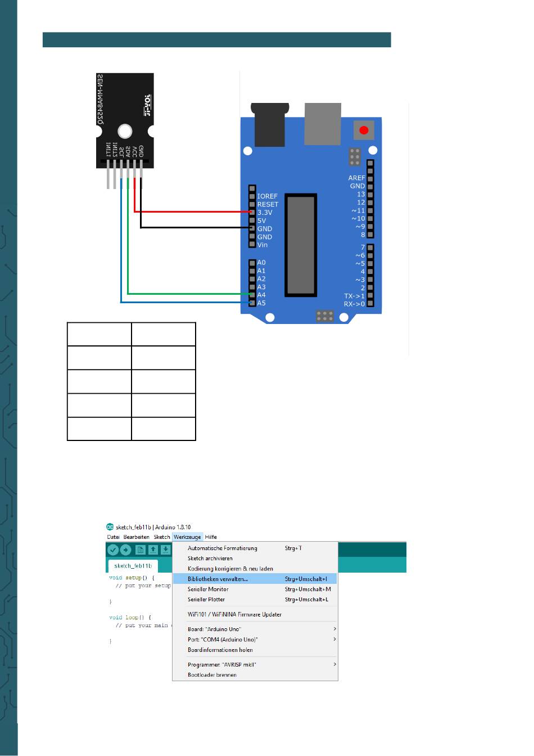Viewport: 534px width, 756px height.
Task: Click the Vin pin label on Arduino
Action: point(263,245)
